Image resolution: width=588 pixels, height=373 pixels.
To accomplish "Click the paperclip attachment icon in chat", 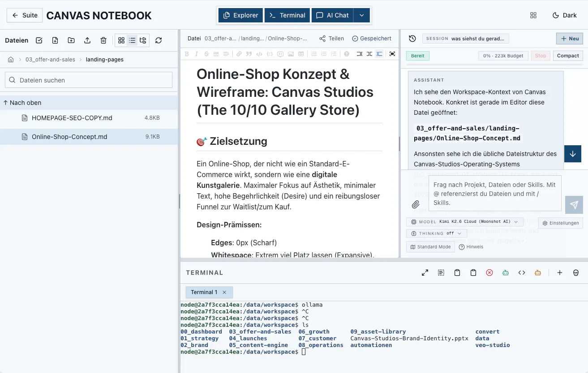I will 416,204.
